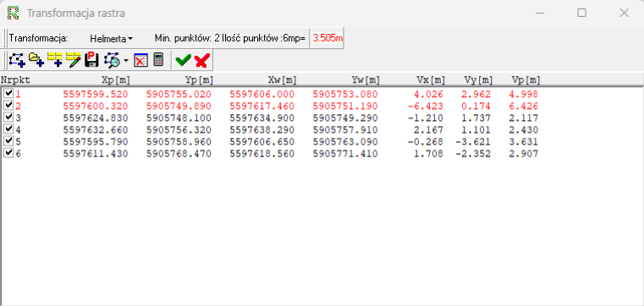
Task: Click the Transformacja: label
Action: point(39,39)
